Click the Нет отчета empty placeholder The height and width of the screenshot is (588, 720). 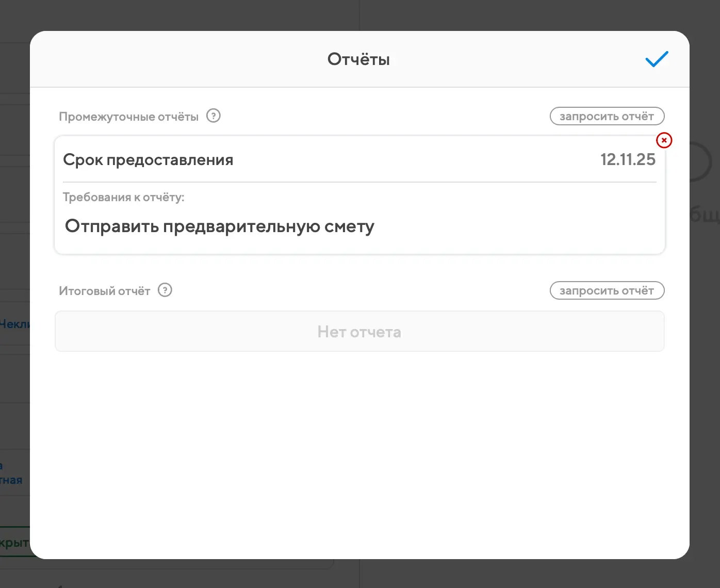pyautogui.click(x=359, y=332)
